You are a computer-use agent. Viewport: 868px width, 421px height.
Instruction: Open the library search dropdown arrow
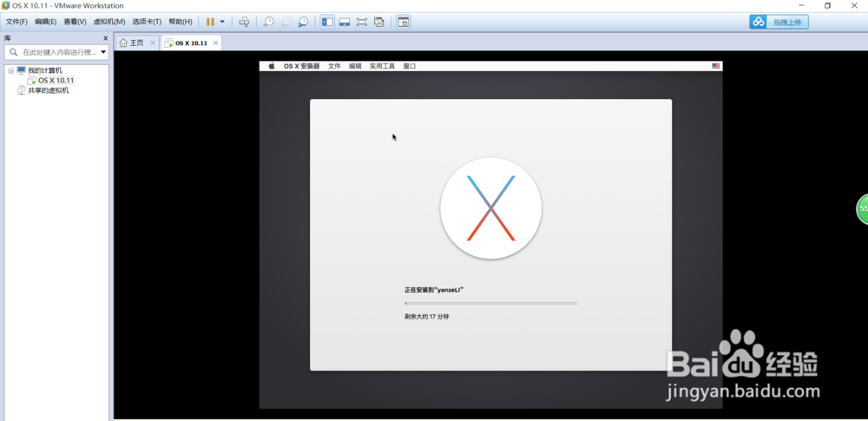click(103, 52)
